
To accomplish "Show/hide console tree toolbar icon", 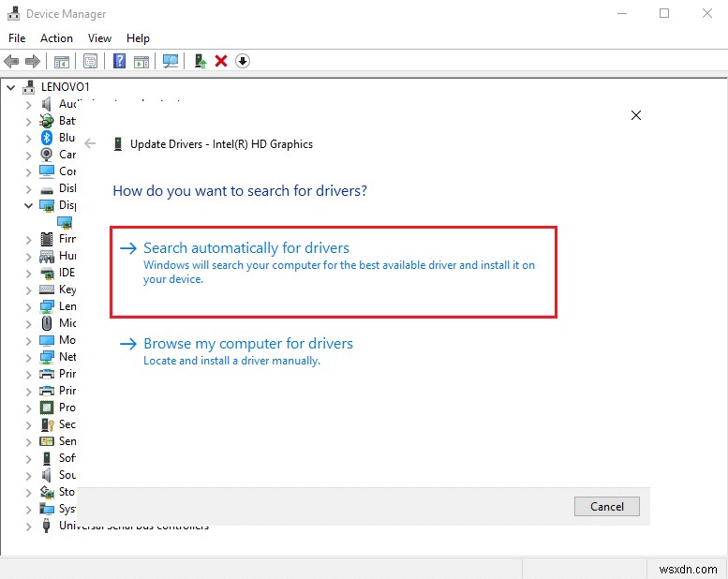I will [x=62, y=61].
